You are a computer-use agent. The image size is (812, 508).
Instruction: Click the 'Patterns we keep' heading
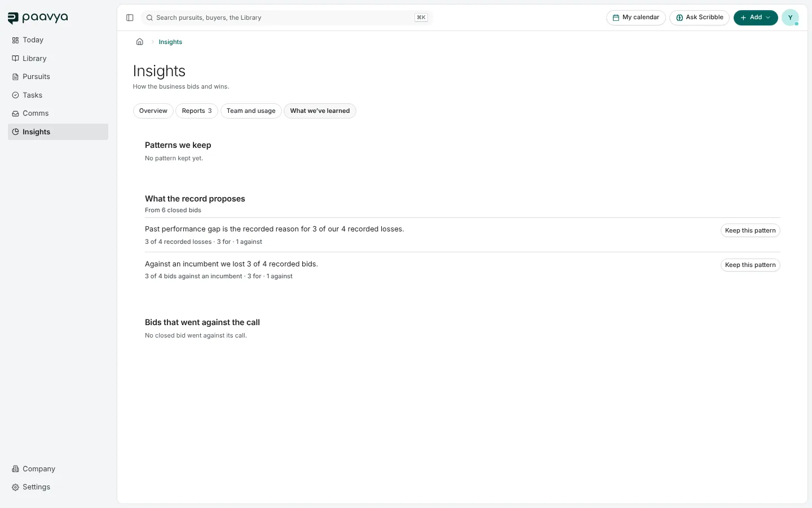coord(178,145)
